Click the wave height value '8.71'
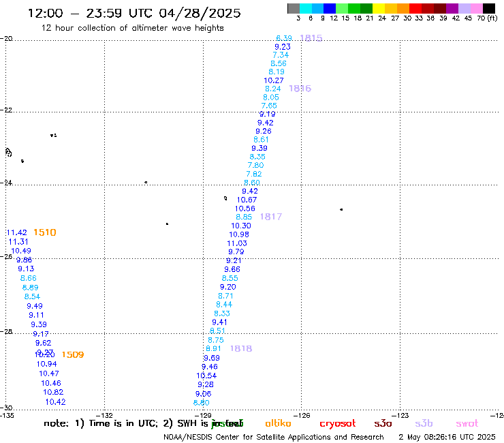 pos(225,296)
